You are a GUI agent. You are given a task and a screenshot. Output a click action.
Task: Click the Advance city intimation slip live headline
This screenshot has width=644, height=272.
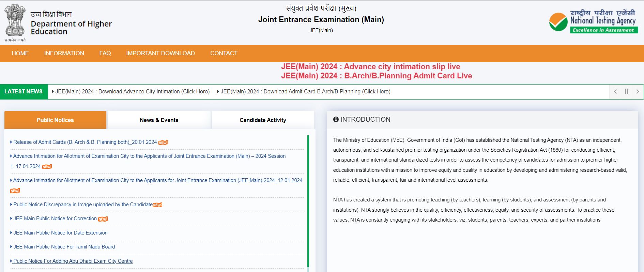click(x=370, y=66)
